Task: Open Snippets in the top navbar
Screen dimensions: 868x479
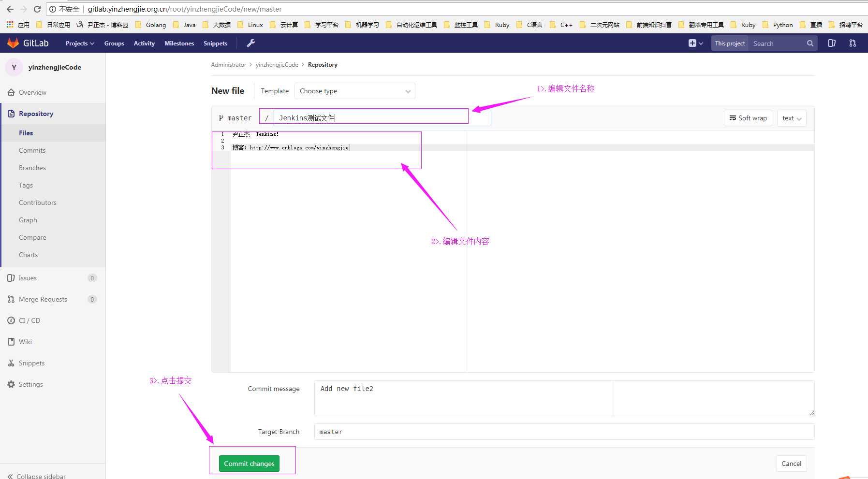Action: point(215,43)
